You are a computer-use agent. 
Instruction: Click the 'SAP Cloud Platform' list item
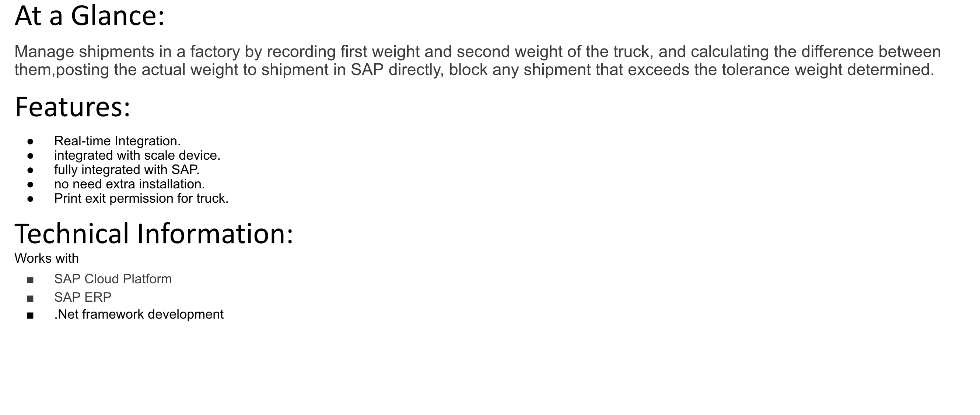tap(113, 279)
